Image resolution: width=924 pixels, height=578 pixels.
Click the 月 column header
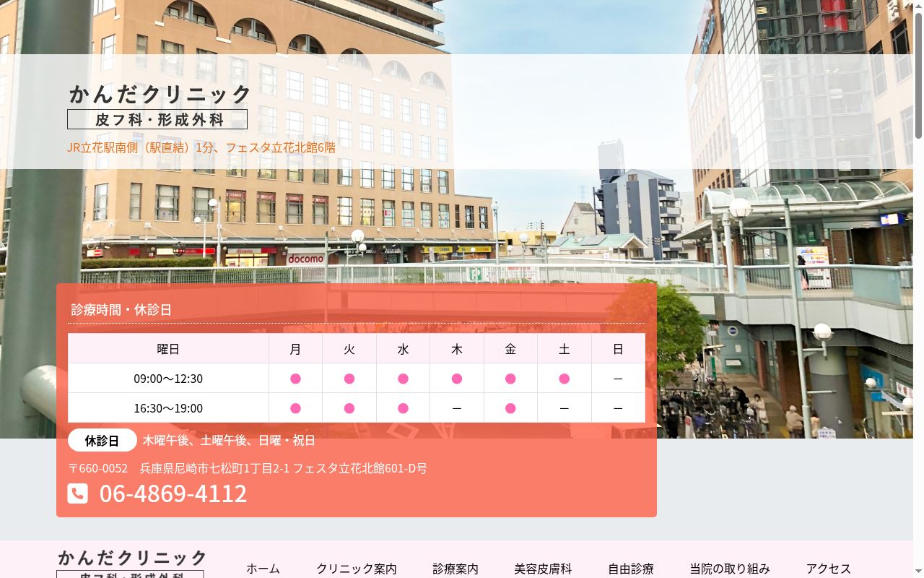tap(295, 349)
